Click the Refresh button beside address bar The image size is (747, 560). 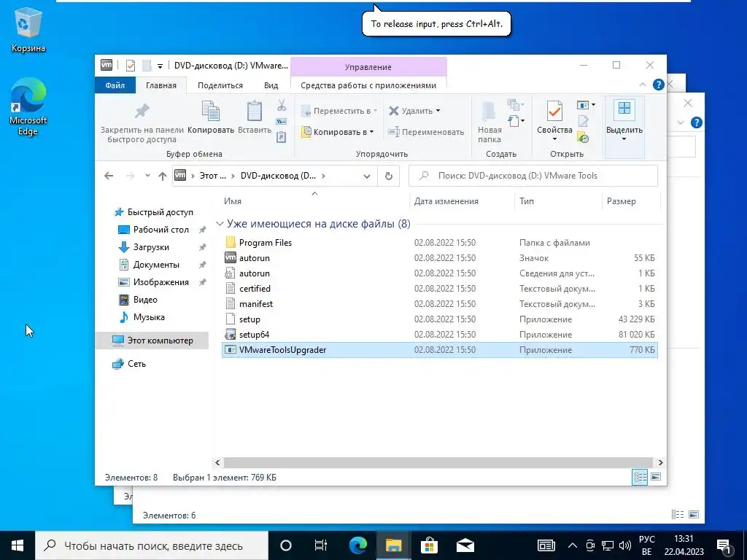[389, 176]
